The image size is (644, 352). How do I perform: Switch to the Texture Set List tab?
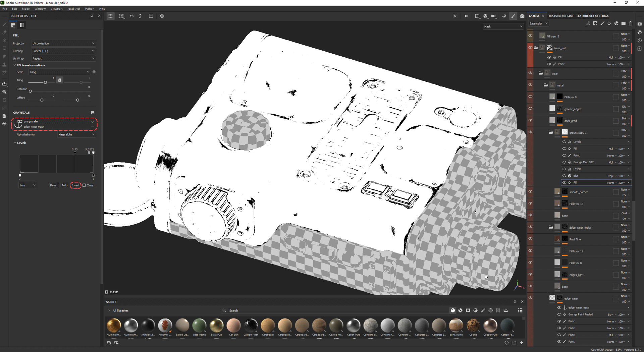[561, 16]
